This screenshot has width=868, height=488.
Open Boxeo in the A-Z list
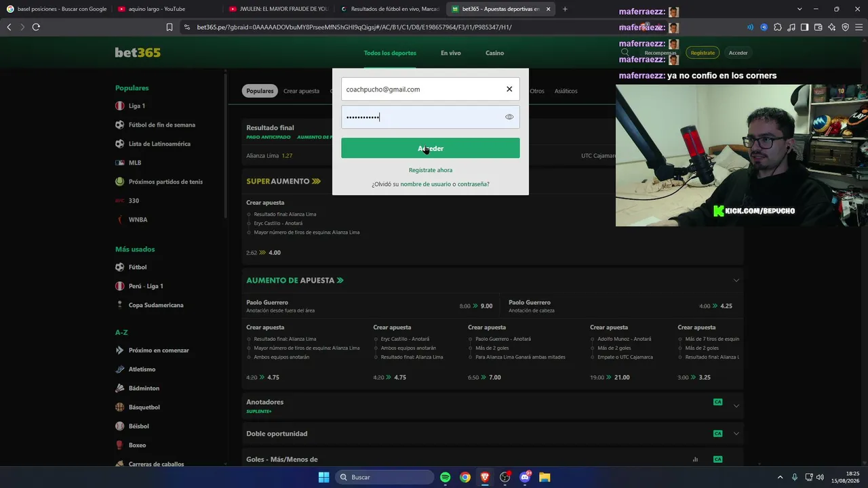[x=137, y=445]
